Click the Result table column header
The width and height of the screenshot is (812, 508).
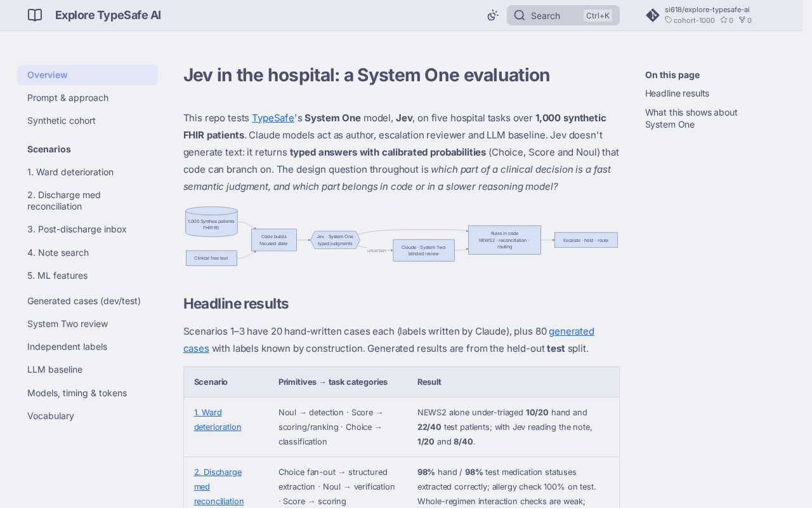click(x=429, y=382)
